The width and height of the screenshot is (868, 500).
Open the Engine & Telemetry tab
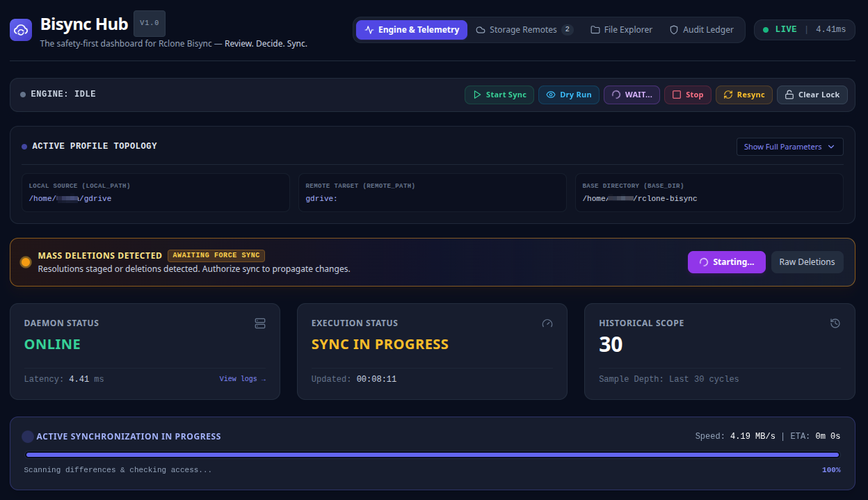pyautogui.click(x=412, y=30)
